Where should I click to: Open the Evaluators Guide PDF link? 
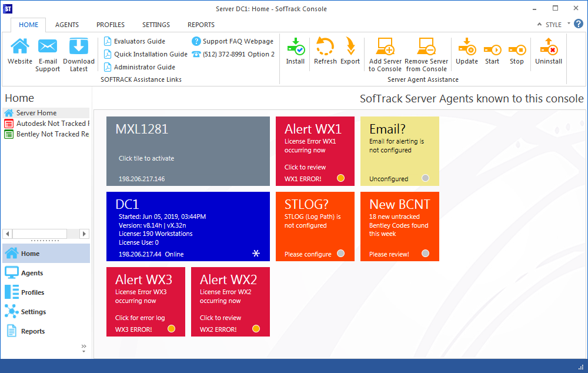pos(135,41)
